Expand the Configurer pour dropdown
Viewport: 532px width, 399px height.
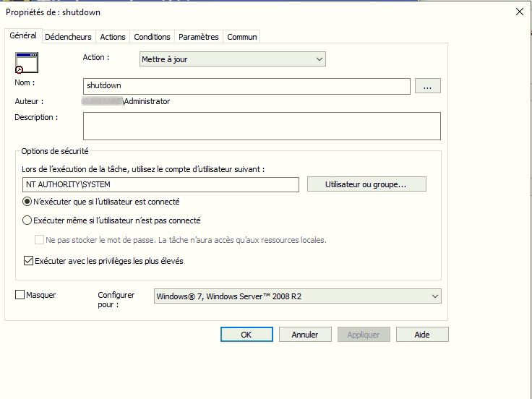(298, 296)
